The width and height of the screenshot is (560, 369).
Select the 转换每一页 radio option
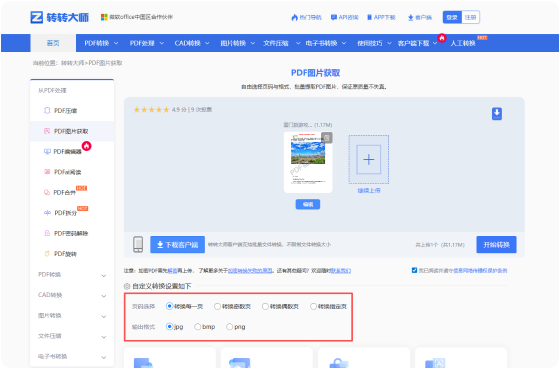pyautogui.click(x=169, y=306)
